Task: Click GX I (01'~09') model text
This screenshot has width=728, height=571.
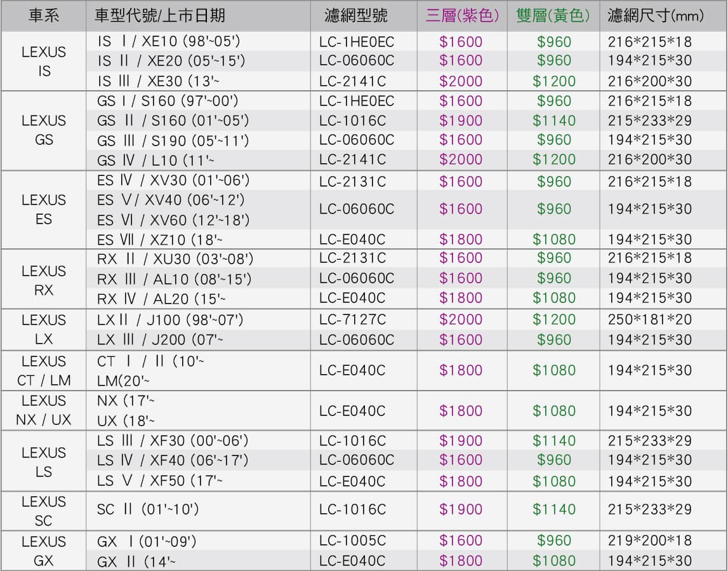Action: point(147,542)
